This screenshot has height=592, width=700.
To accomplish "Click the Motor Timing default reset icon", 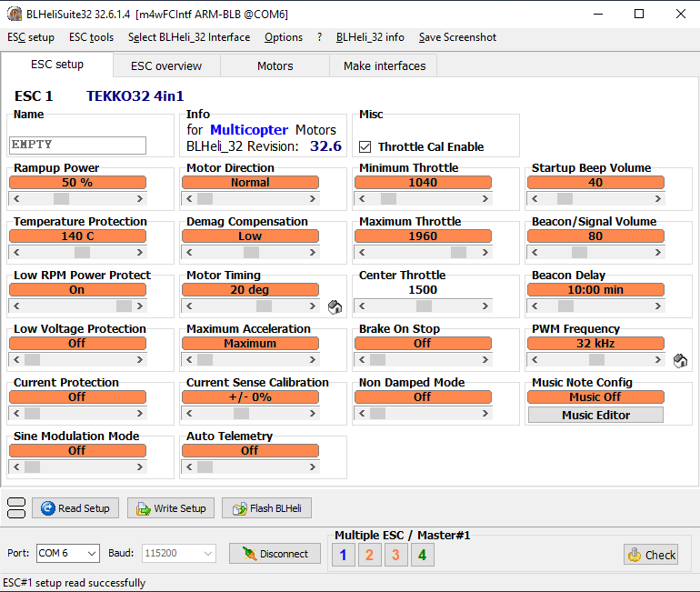I will pos(335,306).
